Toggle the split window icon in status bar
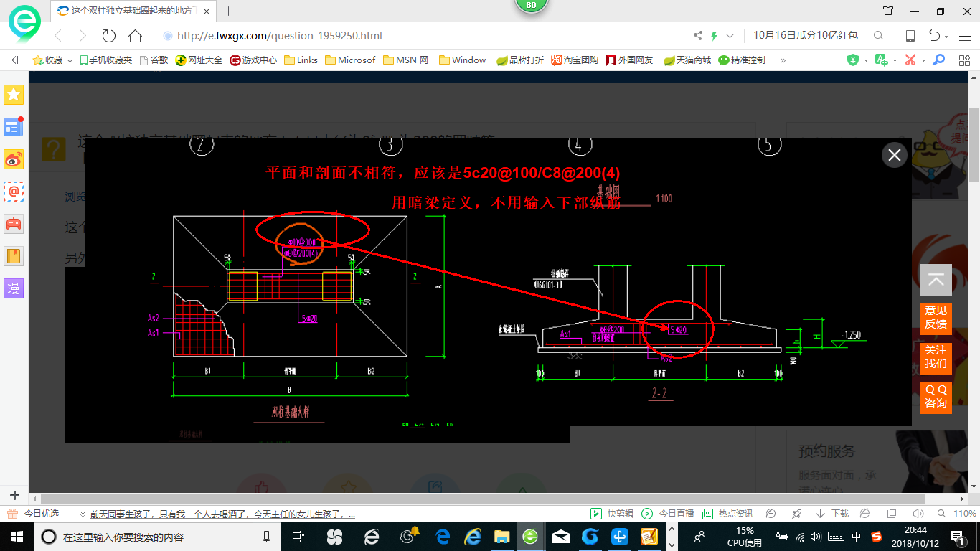Image resolution: width=980 pixels, height=551 pixels. 891,514
